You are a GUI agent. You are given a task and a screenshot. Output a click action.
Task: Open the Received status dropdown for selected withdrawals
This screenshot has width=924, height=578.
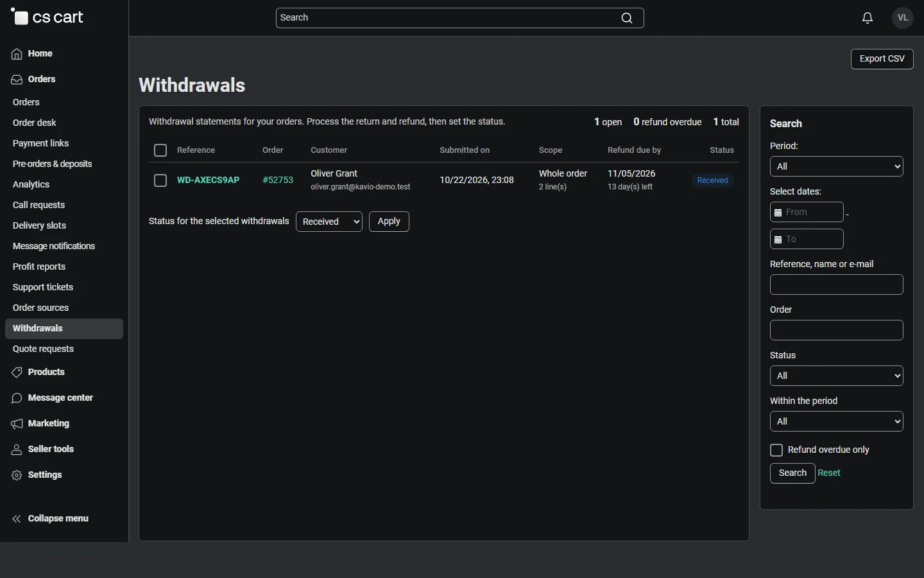pyautogui.click(x=329, y=222)
